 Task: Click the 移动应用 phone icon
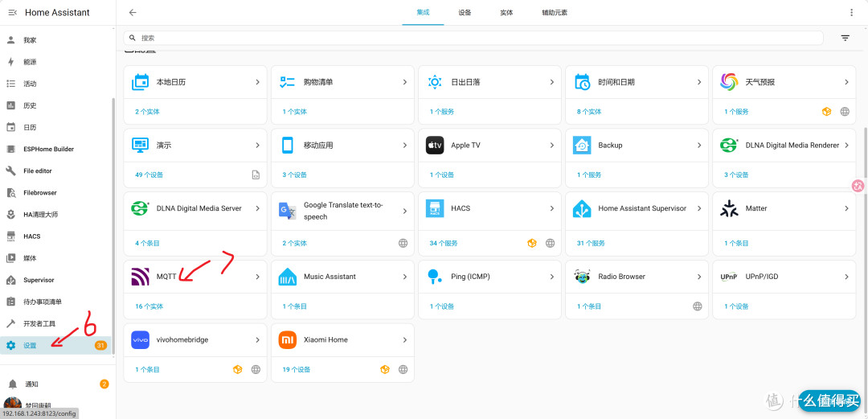pos(287,146)
